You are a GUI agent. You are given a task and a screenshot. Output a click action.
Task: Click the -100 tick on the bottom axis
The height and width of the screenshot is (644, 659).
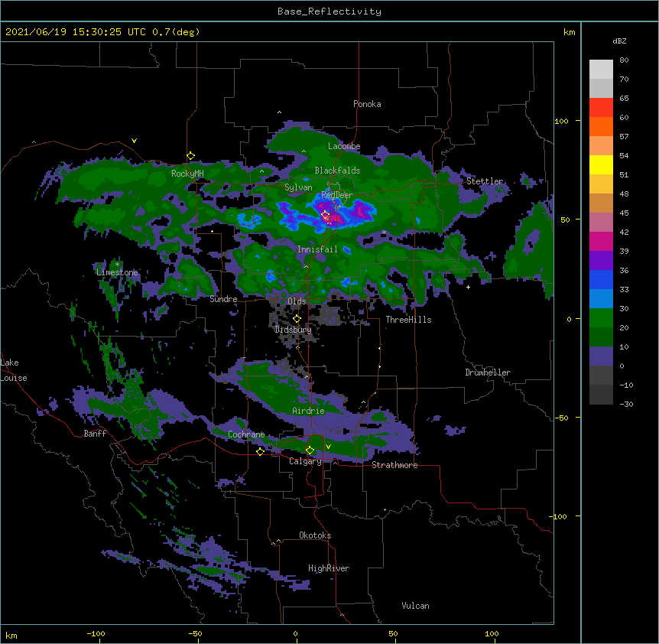click(96, 633)
